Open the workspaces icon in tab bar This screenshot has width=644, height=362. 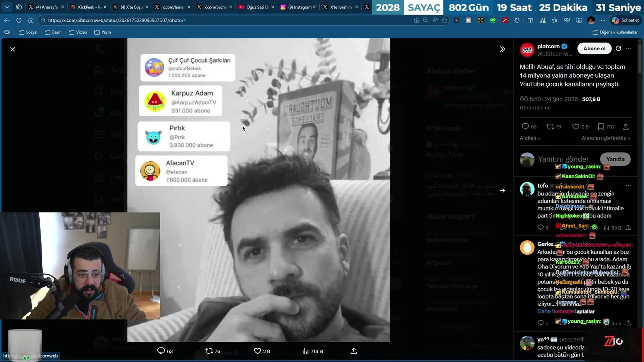coord(19,7)
